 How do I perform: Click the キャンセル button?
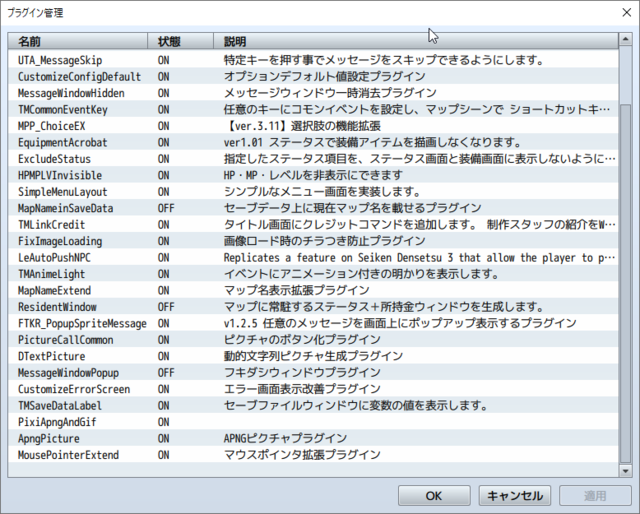click(x=515, y=496)
